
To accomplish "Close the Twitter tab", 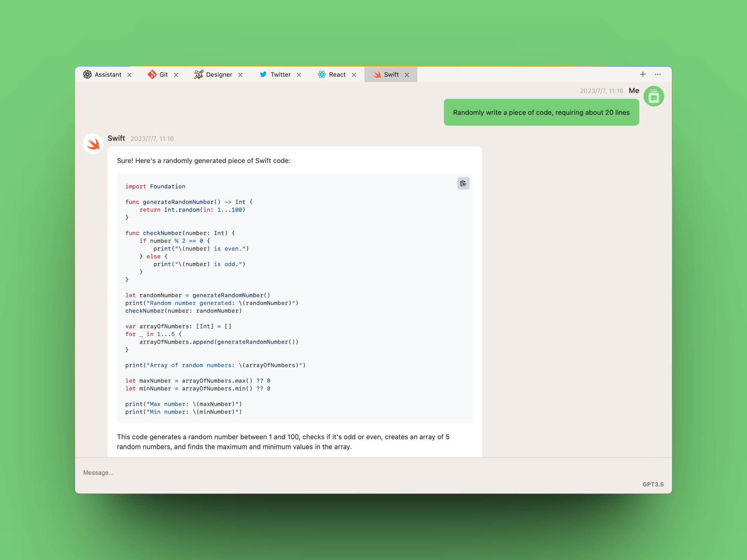I will [x=299, y=75].
